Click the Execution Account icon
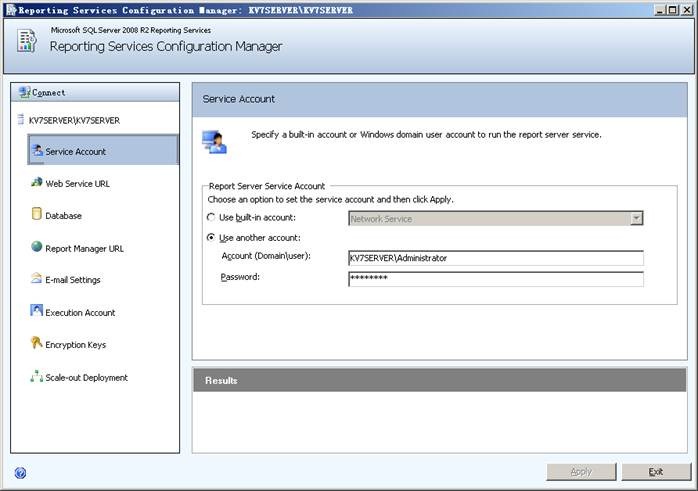 [37, 312]
